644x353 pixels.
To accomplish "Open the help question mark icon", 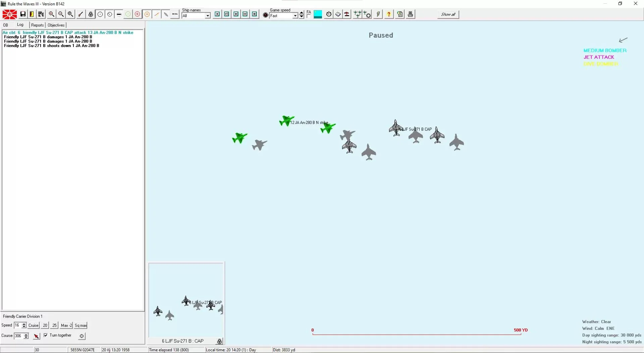I will [388, 14].
